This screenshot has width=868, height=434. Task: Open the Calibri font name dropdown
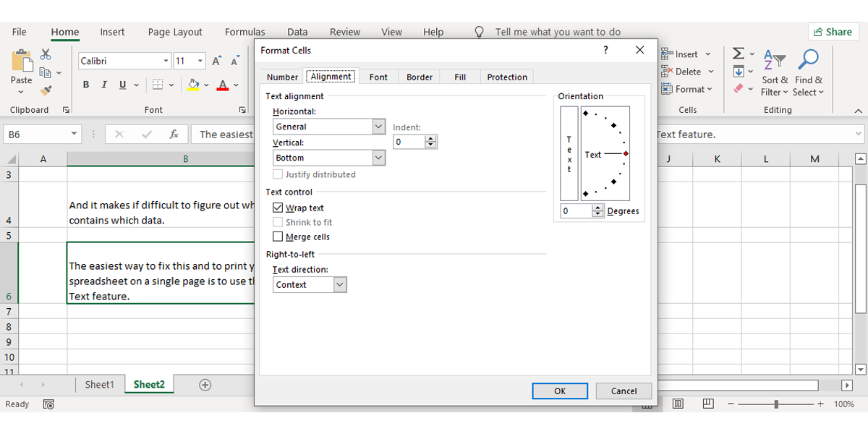pyautogui.click(x=166, y=61)
